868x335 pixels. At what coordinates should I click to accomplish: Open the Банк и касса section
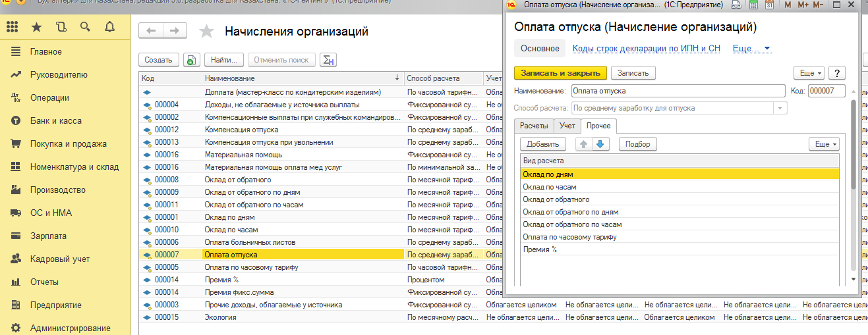tap(56, 120)
